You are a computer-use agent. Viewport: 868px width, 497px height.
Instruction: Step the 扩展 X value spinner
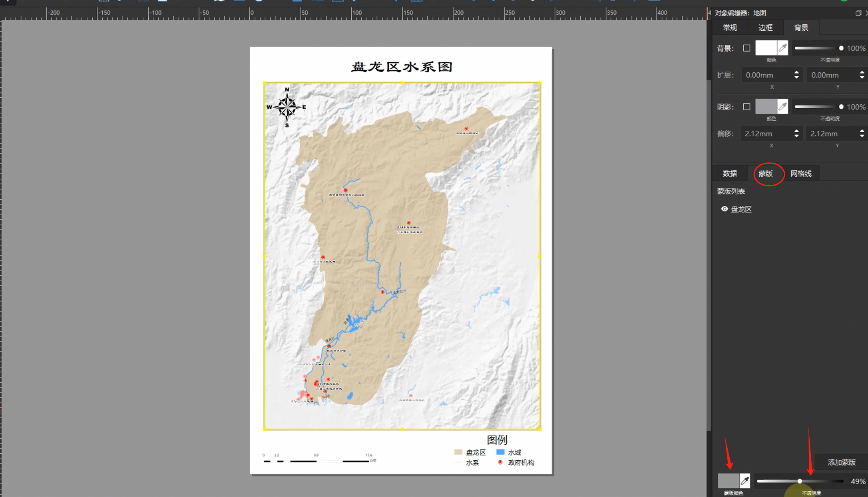tap(796, 75)
